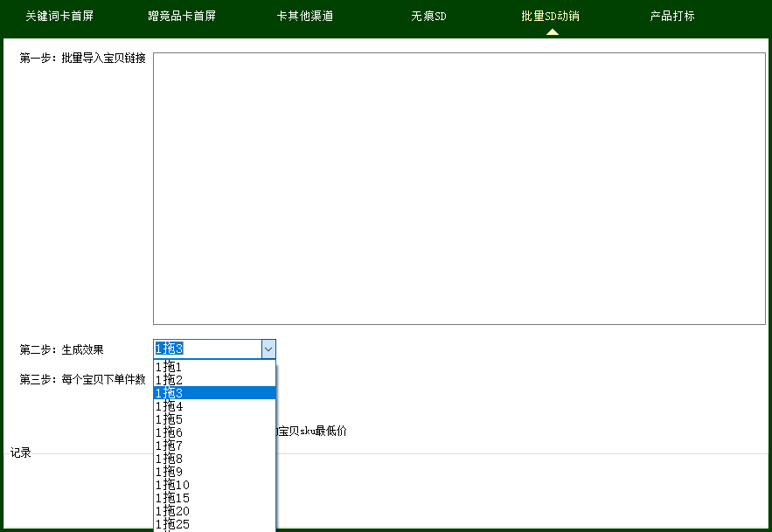Open the 赠竞品卡首屏 tab

[179, 16]
